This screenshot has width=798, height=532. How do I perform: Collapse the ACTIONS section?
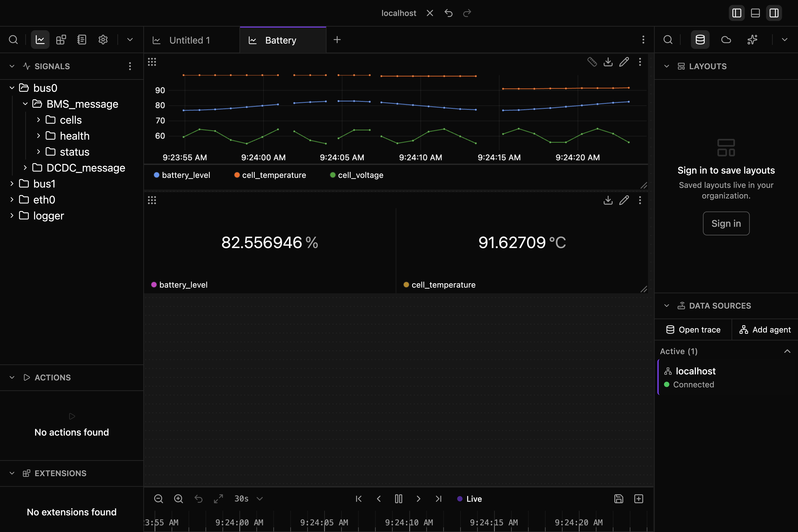click(12, 378)
